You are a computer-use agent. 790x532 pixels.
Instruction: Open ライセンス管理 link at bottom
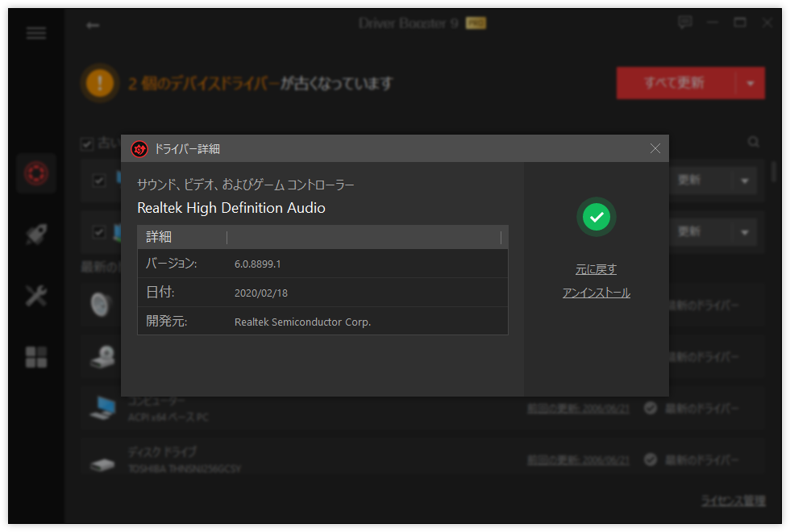pos(733,501)
